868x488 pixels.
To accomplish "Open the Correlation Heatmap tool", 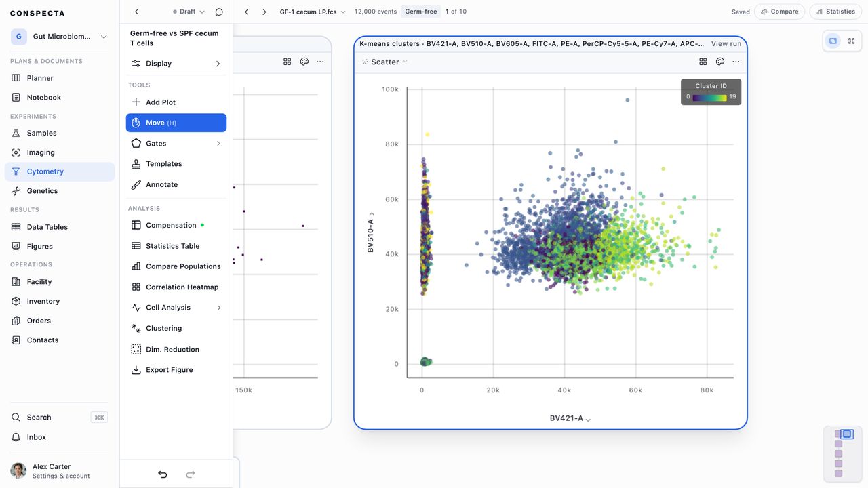I will click(x=176, y=287).
